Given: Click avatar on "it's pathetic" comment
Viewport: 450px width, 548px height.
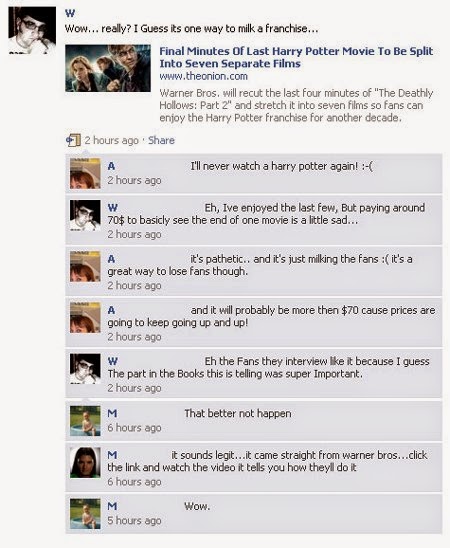Looking at the screenshot, I should 85,266.
